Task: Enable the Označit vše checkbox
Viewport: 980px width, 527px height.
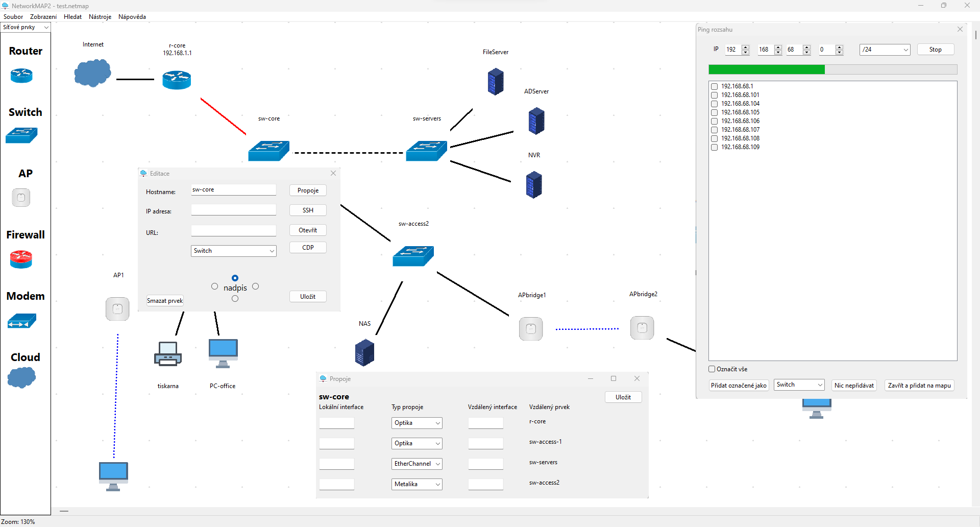Action: point(710,369)
